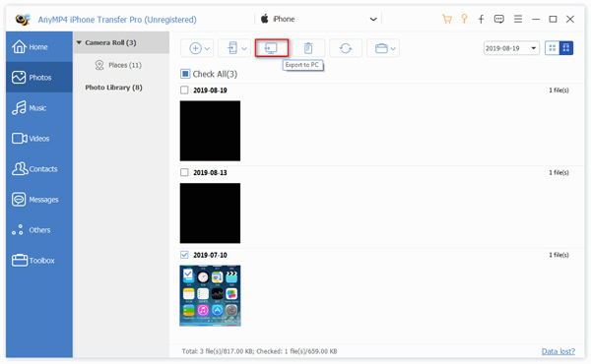Click the feedback chat bubble icon

point(498,20)
